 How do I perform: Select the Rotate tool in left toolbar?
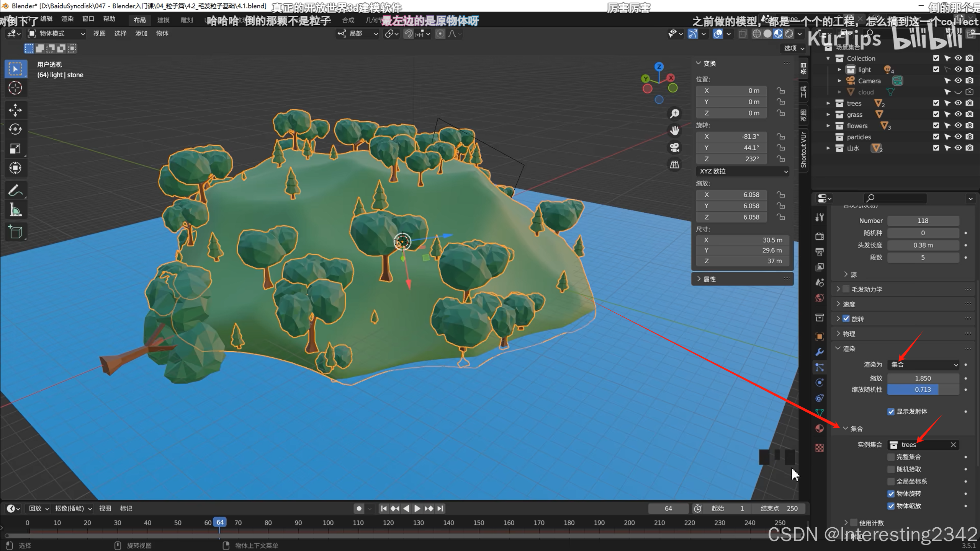[15, 129]
